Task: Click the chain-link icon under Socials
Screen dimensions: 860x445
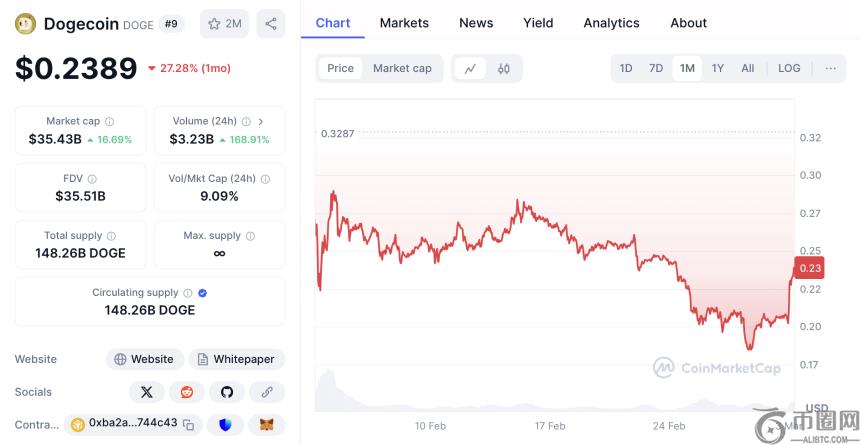Action: (x=267, y=392)
